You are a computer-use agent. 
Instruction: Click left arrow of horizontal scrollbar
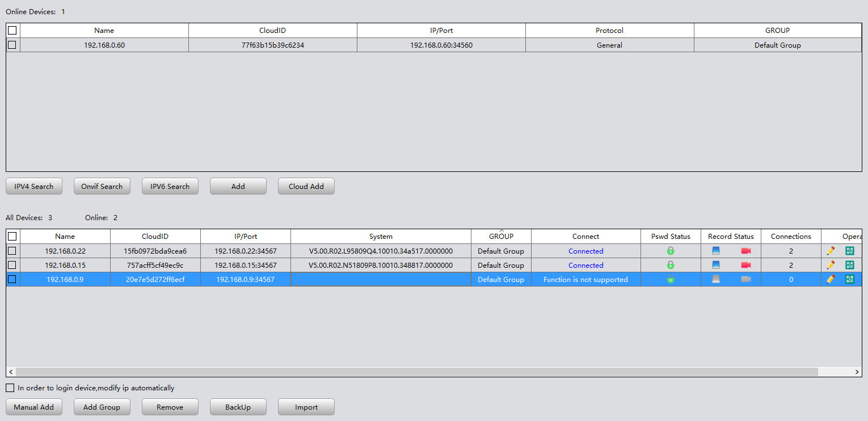10,372
